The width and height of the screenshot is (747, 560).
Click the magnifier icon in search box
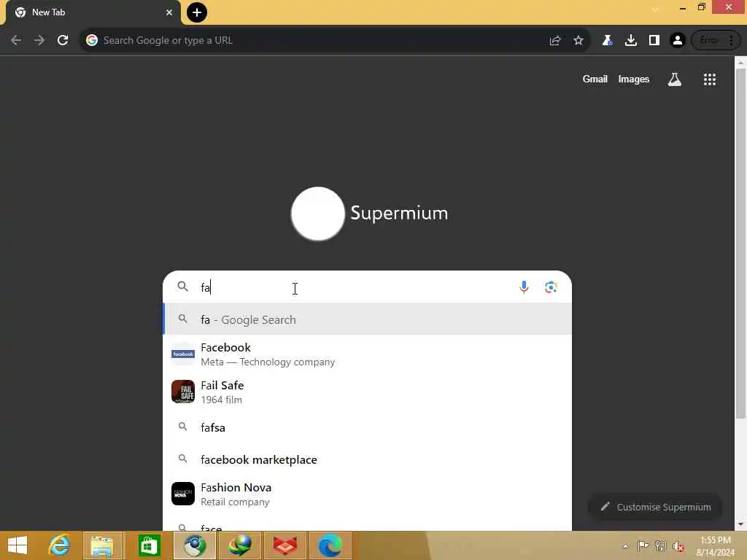(x=182, y=286)
